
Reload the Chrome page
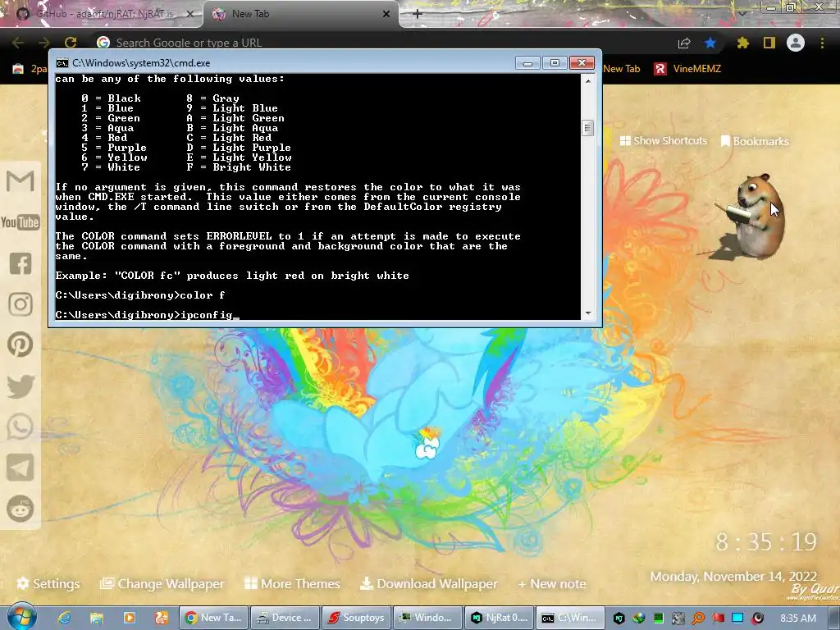coord(71,43)
